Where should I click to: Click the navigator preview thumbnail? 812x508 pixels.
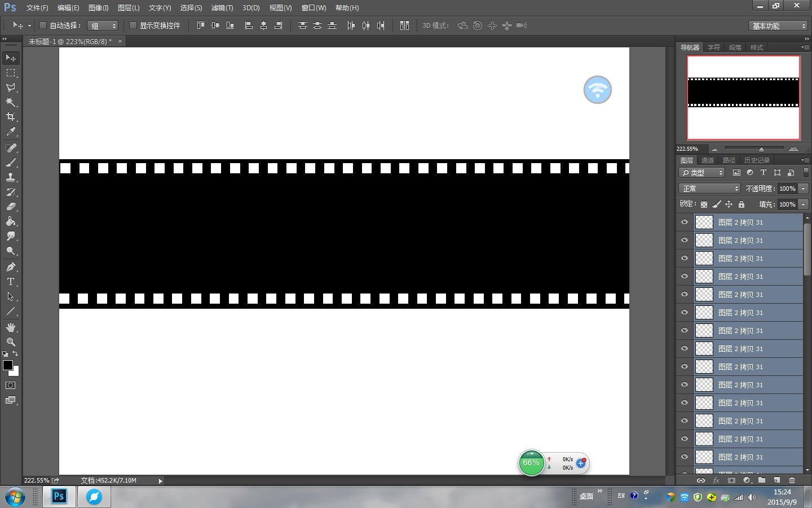(x=743, y=97)
